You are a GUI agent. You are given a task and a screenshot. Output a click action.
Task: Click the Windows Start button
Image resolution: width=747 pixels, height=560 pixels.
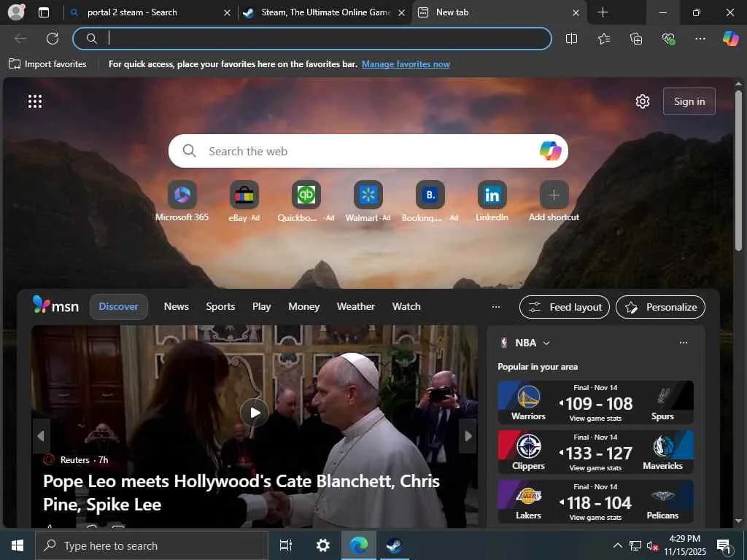click(18, 545)
